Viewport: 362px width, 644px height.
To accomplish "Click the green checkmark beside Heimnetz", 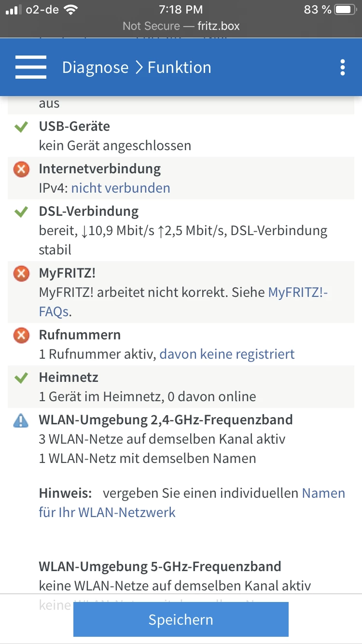I will (21, 378).
